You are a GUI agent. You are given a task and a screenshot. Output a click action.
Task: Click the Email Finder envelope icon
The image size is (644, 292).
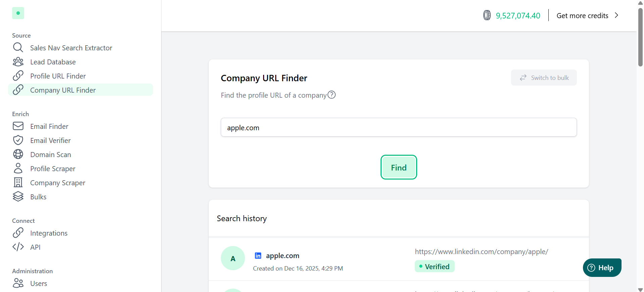(18, 126)
